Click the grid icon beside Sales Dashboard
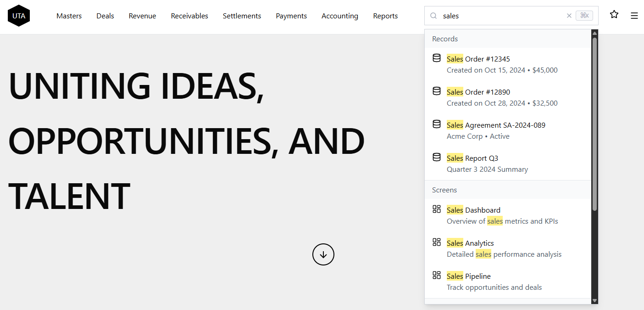Viewport: 644px width, 310px height. (436, 209)
